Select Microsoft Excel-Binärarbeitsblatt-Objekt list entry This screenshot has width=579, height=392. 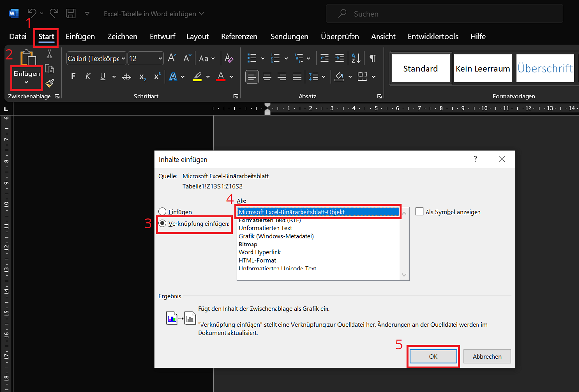pyautogui.click(x=318, y=212)
